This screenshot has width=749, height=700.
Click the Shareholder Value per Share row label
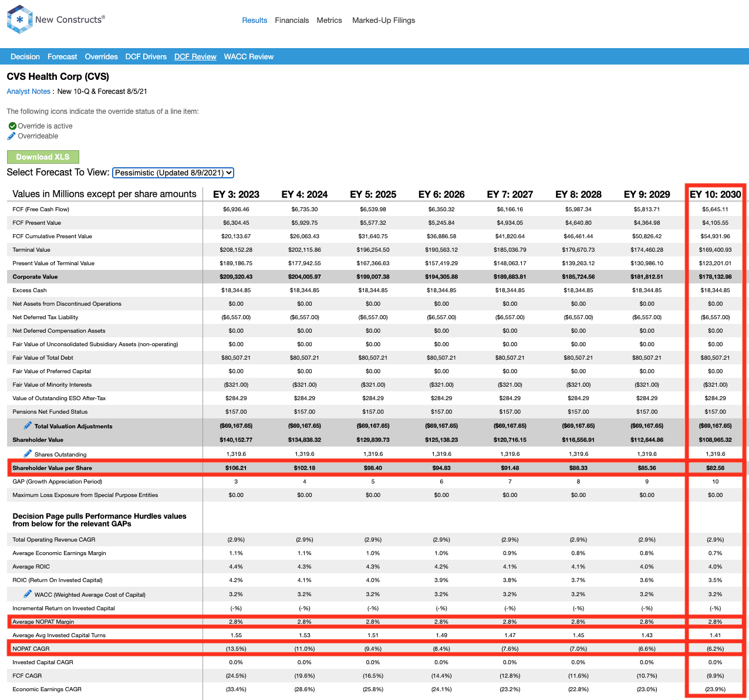pyautogui.click(x=52, y=468)
